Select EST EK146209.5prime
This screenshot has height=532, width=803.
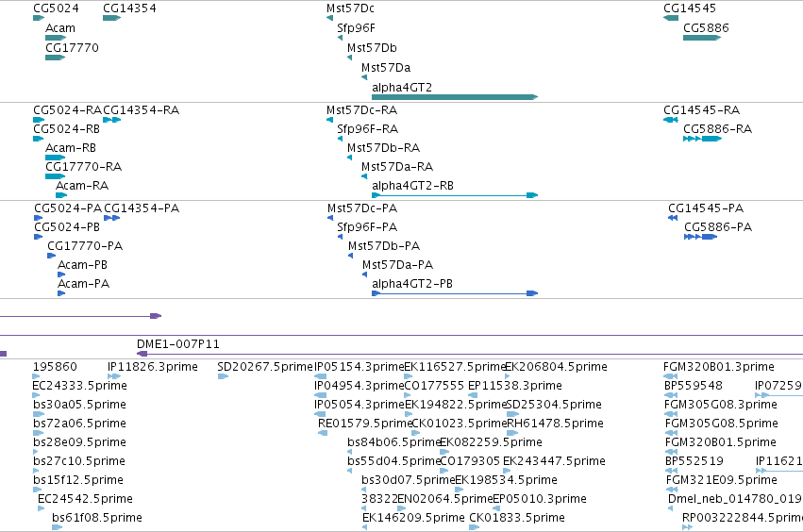[413, 518]
